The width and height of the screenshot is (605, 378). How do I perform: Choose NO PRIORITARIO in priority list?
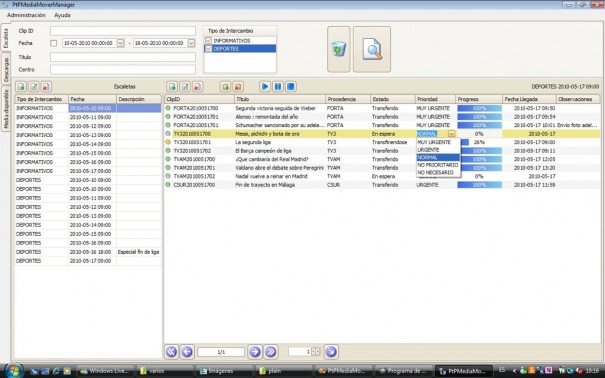438,165
